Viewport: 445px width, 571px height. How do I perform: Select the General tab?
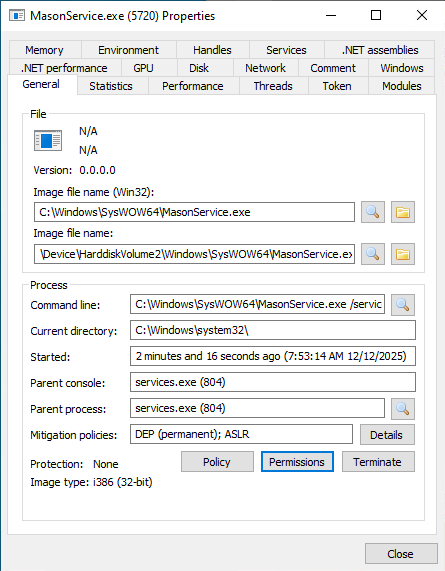click(x=41, y=84)
